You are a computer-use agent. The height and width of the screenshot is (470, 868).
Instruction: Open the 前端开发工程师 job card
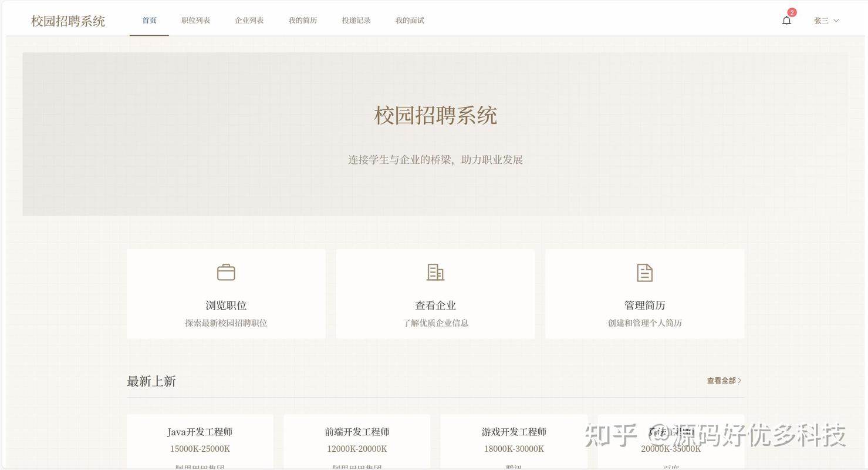[x=357, y=442]
